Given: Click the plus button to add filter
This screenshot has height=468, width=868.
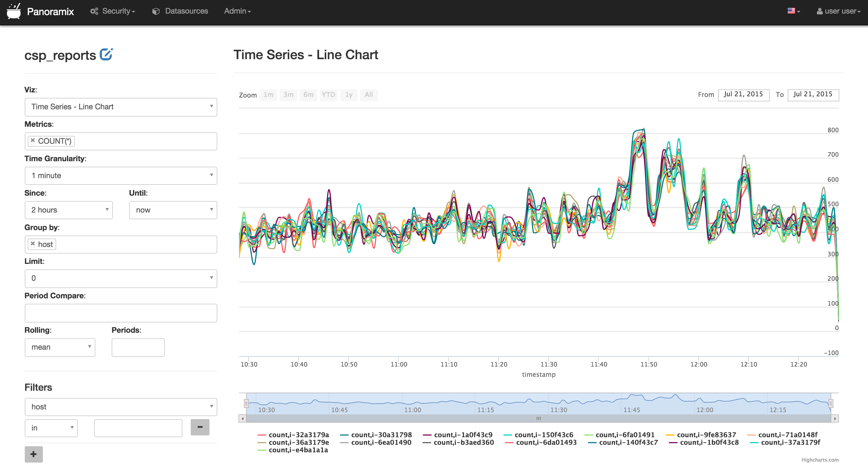Looking at the screenshot, I should pyautogui.click(x=34, y=454).
